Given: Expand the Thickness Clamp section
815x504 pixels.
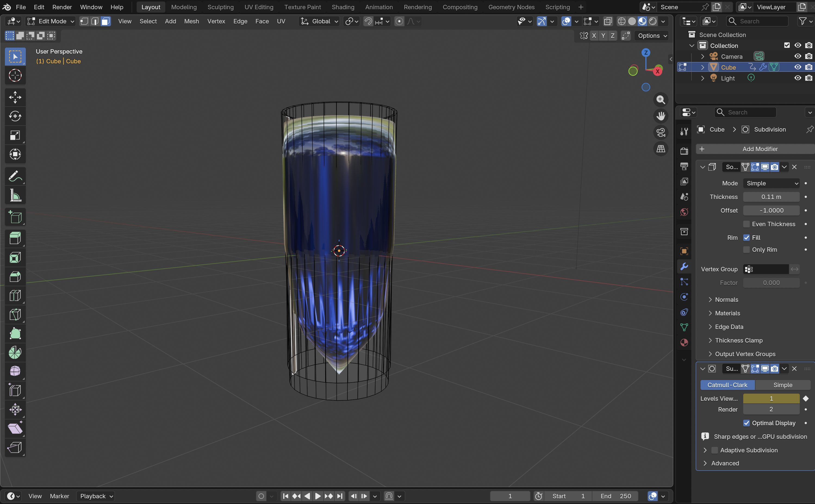Looking at the screenshot, I should pyautogui.click(x=738, y=340).
